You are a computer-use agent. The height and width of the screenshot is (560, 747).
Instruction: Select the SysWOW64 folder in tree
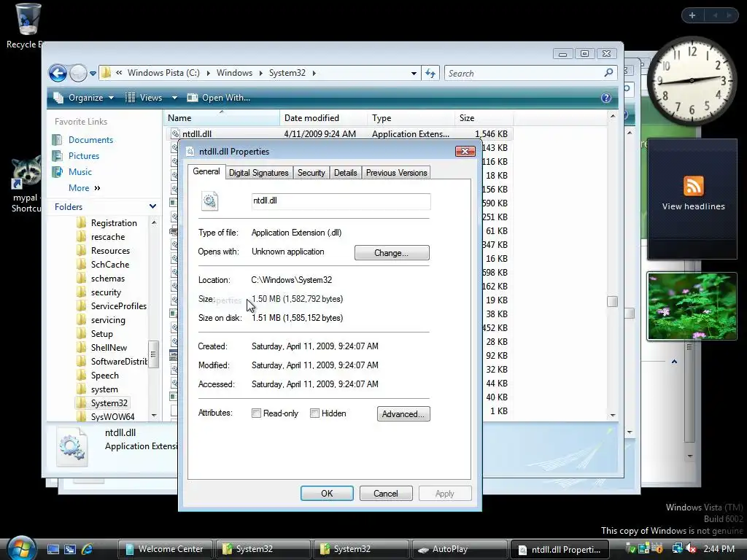[x=112, y=416]
